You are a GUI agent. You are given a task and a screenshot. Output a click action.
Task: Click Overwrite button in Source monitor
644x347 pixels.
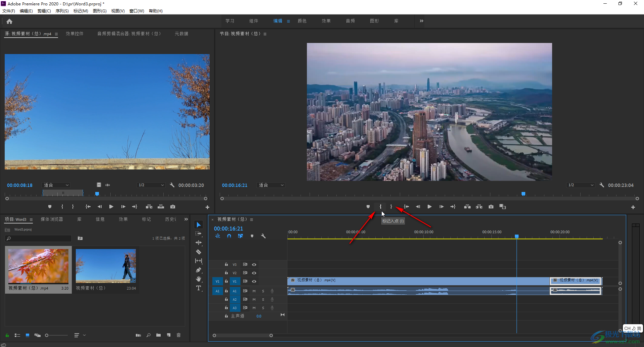pos(161,207)
